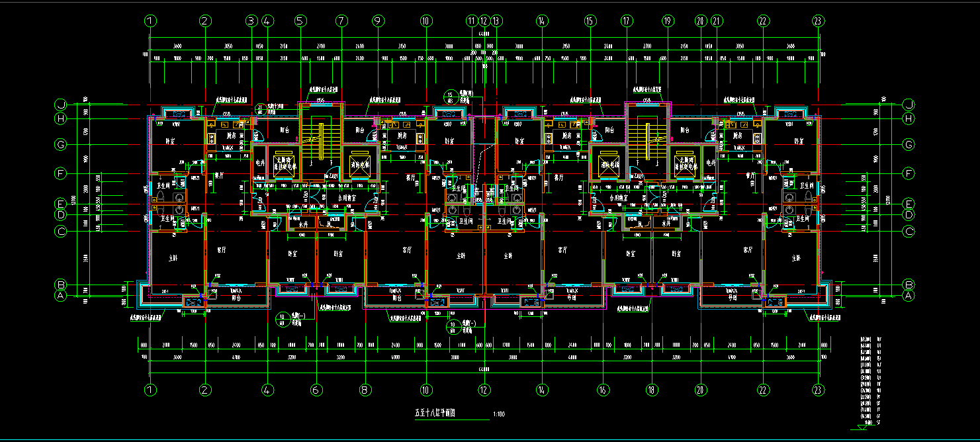
Task: Click grid bubble 1 in the top row
Action: pyautogui.click(x=151, y=21)
